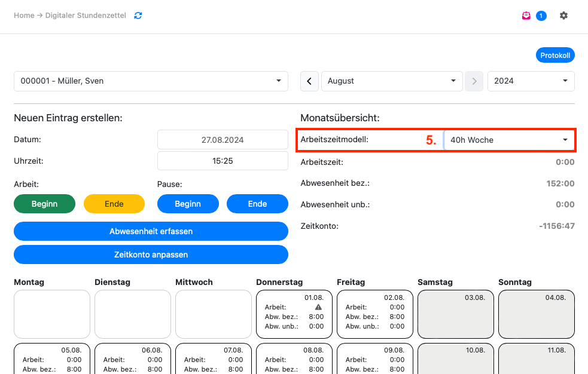Screen dimensions: 588x374
Task: Open the employee dropdown Müller, Sven
Action: 151,81
